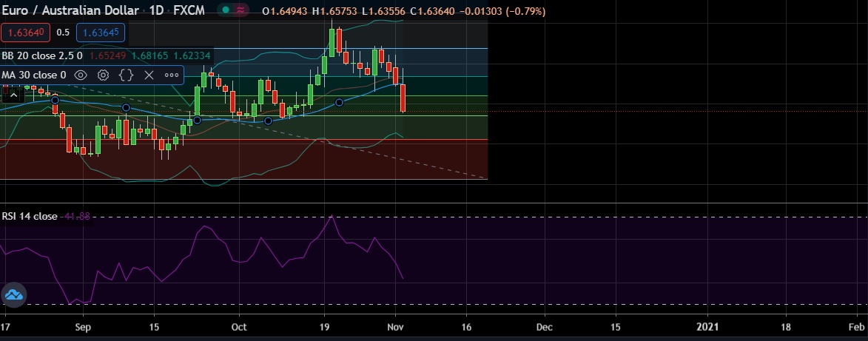Remove the MA 30 indicator with X
This screenshot has width=868, height=341.
pyautogui.click(x=149, y=75)
